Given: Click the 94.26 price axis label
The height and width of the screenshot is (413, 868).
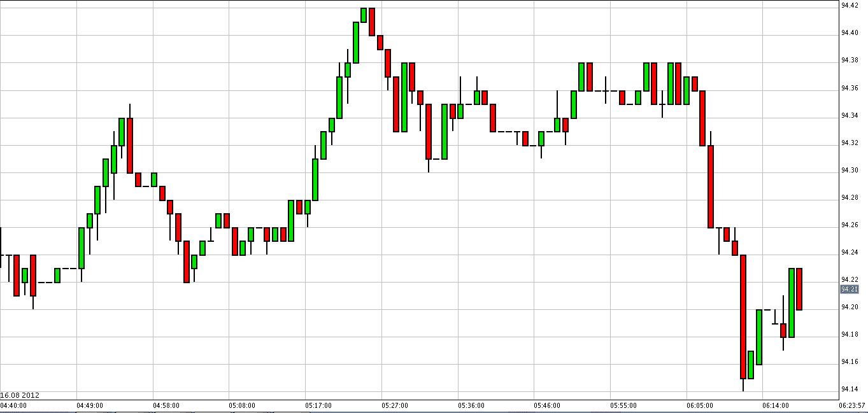Looking at the screenshot, I should 850,225.
